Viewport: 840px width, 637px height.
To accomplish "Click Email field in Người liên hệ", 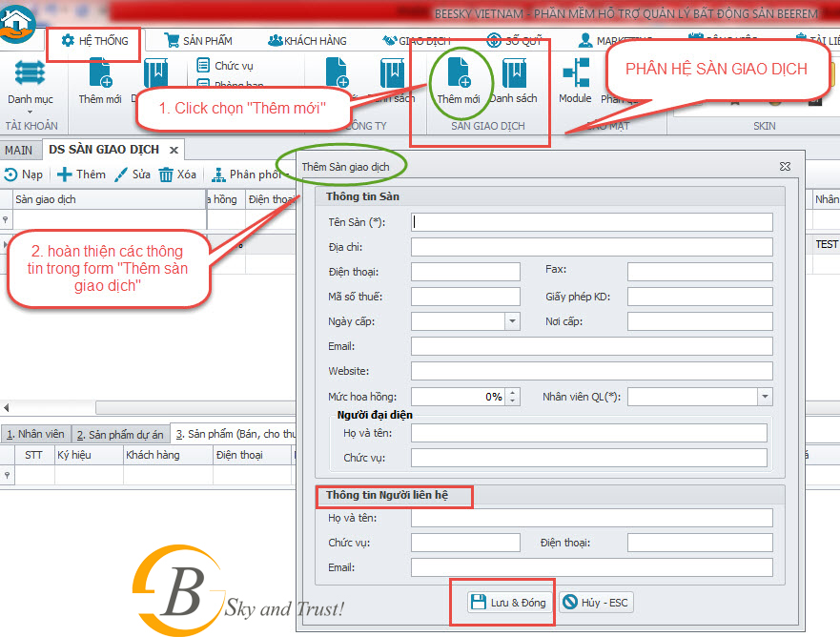I will tap(591, 567).
